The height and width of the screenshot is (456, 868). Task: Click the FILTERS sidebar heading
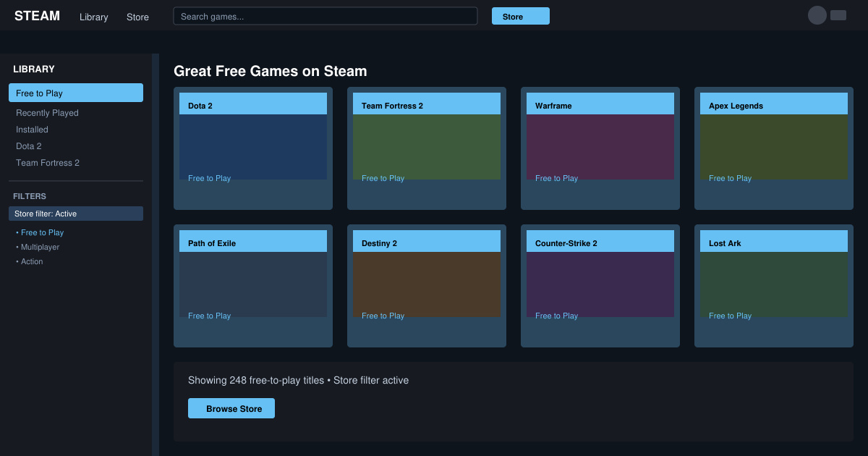pos(30,196)
